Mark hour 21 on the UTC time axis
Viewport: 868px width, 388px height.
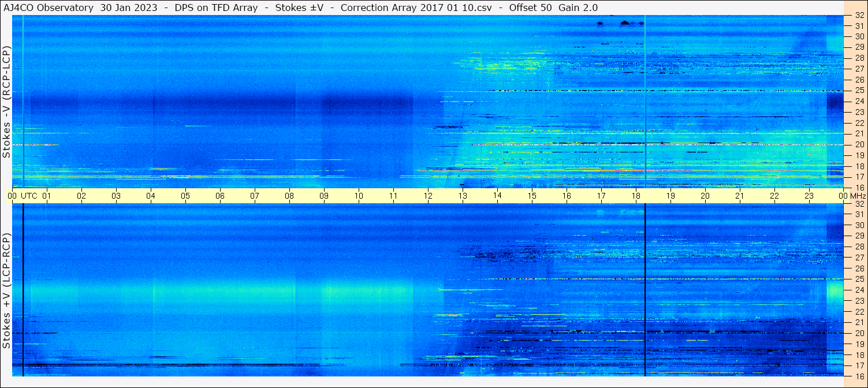coord(740,196)
